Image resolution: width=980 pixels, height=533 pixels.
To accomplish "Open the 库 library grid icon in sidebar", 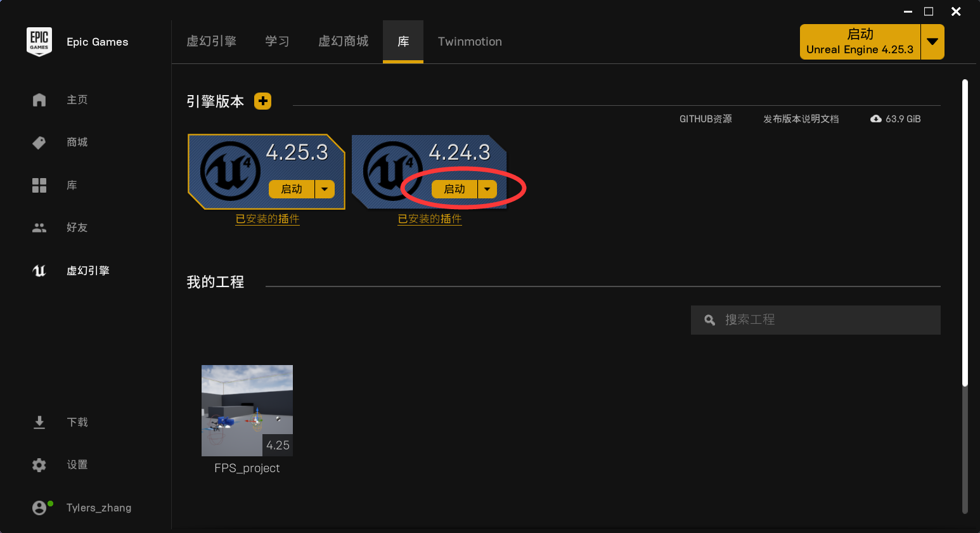I will pos(39,185).
